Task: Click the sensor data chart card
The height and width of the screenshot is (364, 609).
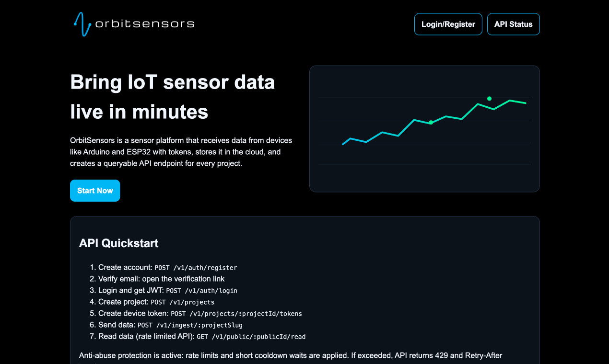Action: (424, 128)
